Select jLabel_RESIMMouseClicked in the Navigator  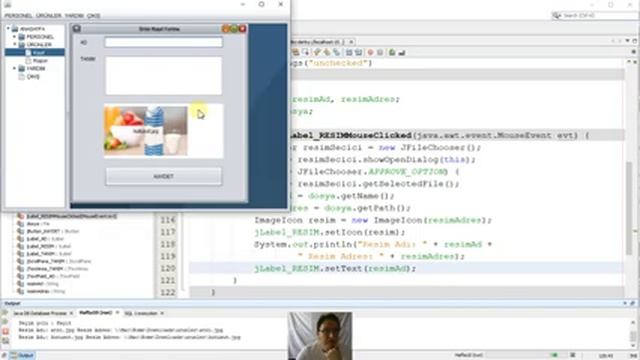click(x=72, y=216)
